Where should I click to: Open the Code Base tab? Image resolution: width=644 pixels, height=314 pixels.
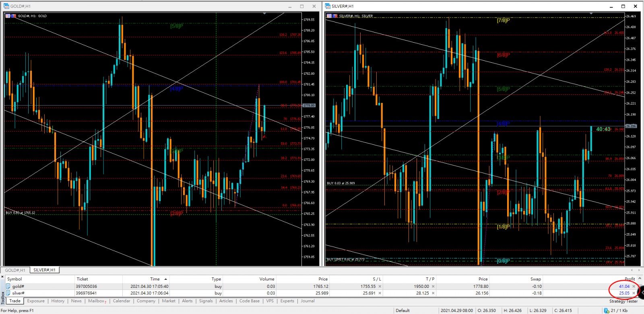point(250,301)
